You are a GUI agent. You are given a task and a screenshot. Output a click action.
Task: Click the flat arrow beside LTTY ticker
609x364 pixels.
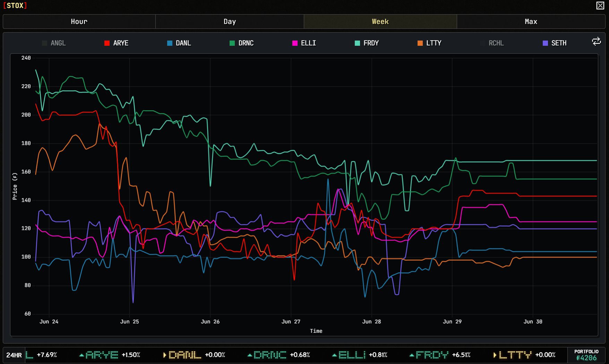[495, 355]
